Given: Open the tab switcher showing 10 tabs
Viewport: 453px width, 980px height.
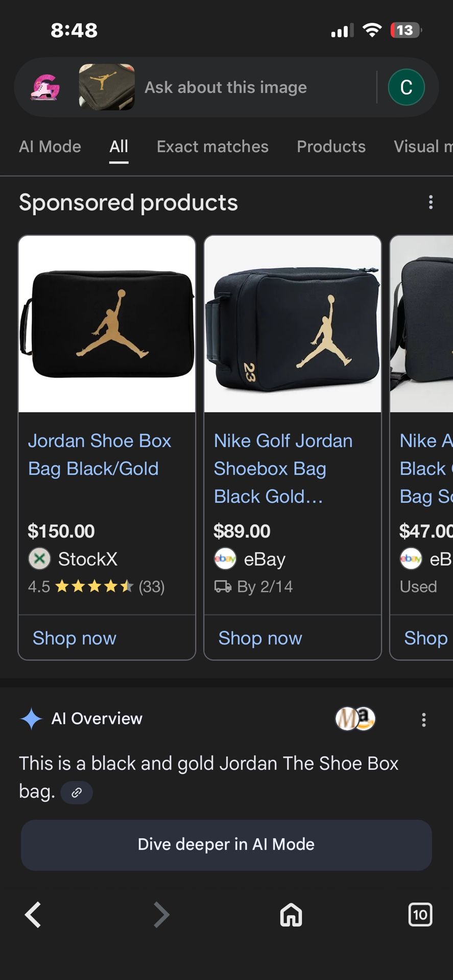Looking at the screenshot, I should pyautogui.click(x=420, y=914).
